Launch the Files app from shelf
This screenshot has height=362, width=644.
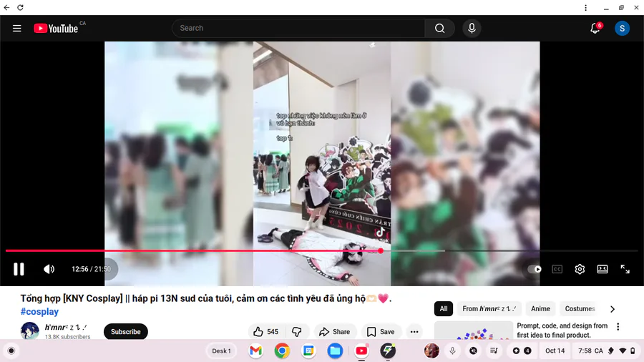335,351
